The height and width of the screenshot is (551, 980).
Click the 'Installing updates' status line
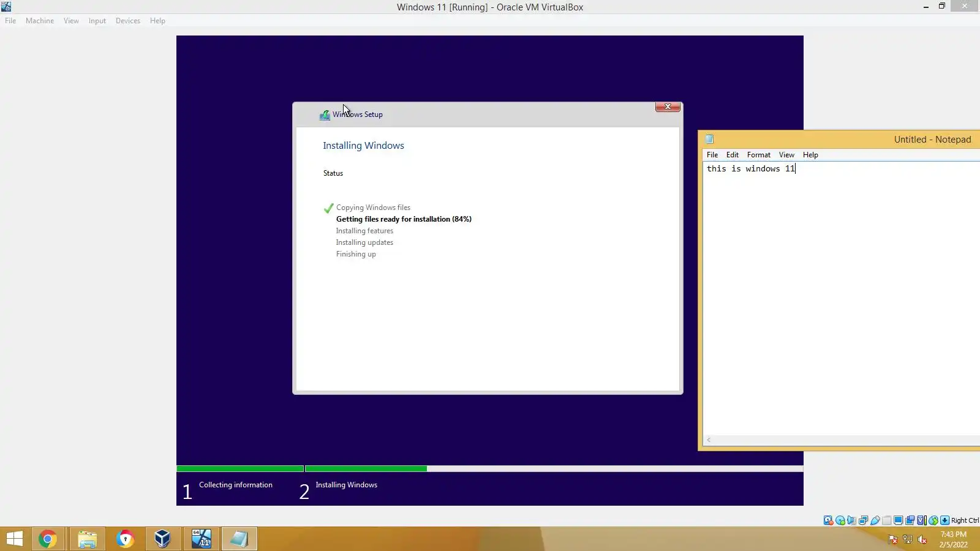[364, 242]
